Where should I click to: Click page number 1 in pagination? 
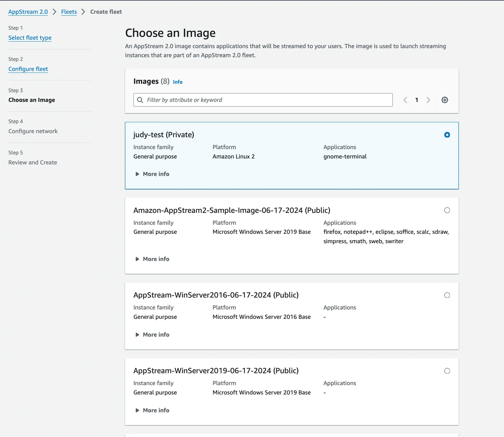417,100
